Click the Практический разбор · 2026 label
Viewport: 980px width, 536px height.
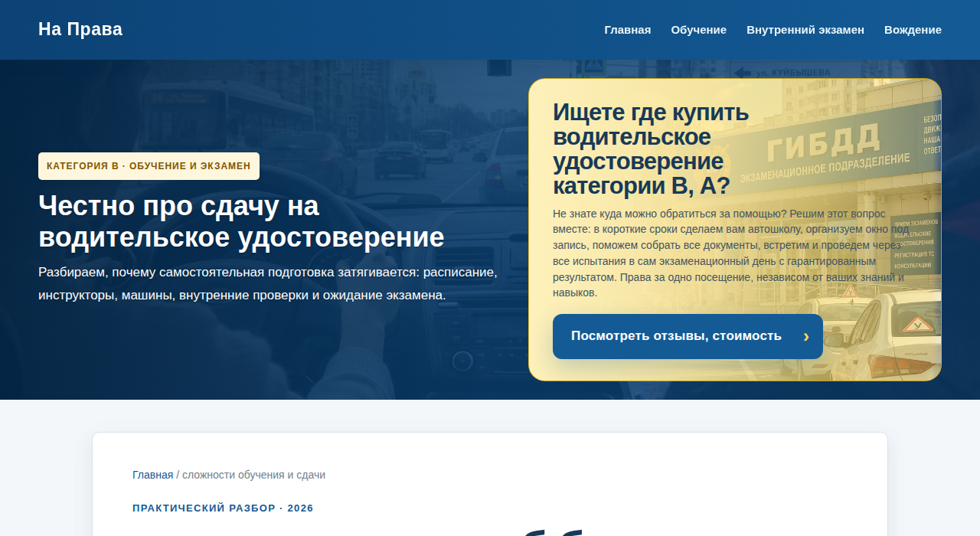tap(223, 508)
